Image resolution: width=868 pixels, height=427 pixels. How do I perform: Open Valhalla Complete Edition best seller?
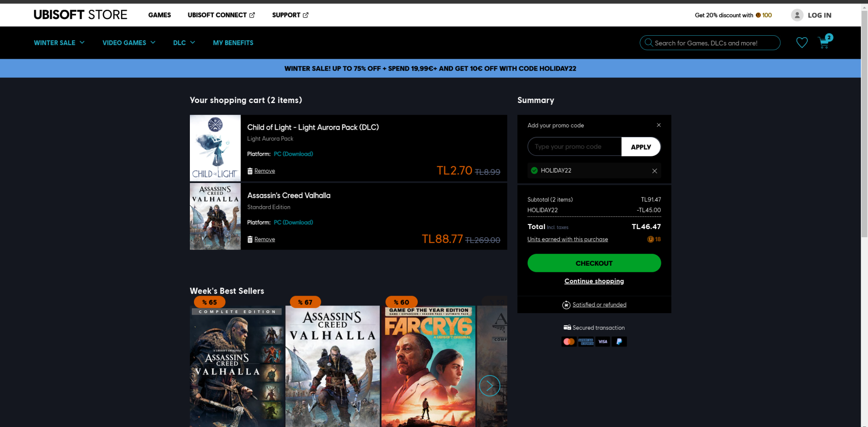237,367
